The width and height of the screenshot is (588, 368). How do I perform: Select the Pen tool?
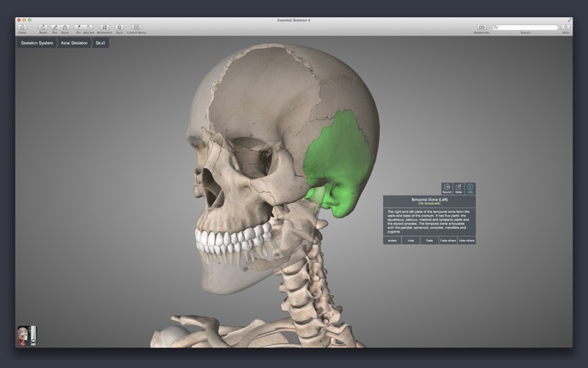tap(54, 27)
